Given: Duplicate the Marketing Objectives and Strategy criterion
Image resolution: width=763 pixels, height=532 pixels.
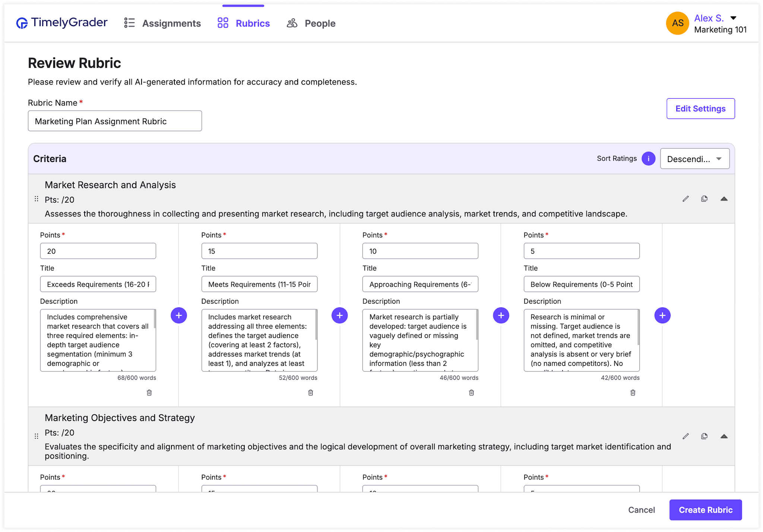Looking at the screenshot, I should [704, 436].
